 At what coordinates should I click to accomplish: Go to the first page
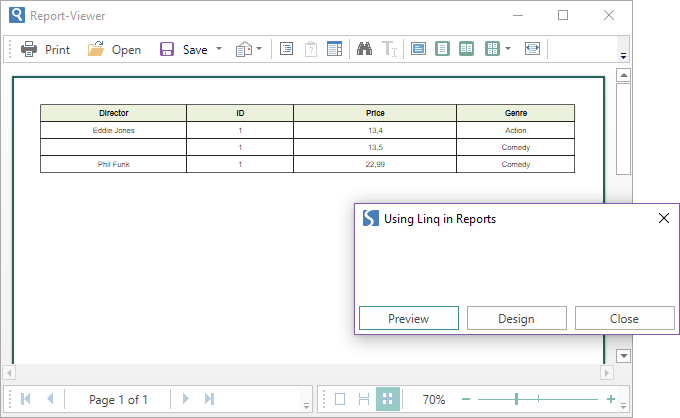pos(25,399)
